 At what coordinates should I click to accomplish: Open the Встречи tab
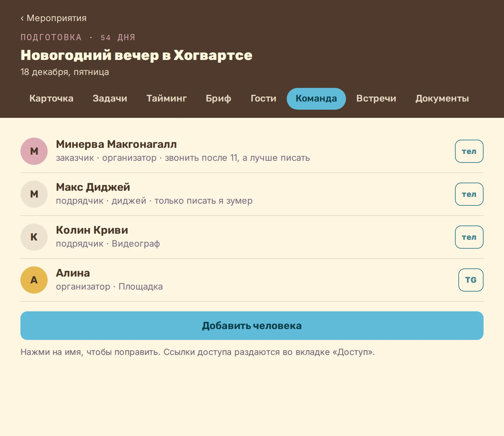tap(376, 98)
